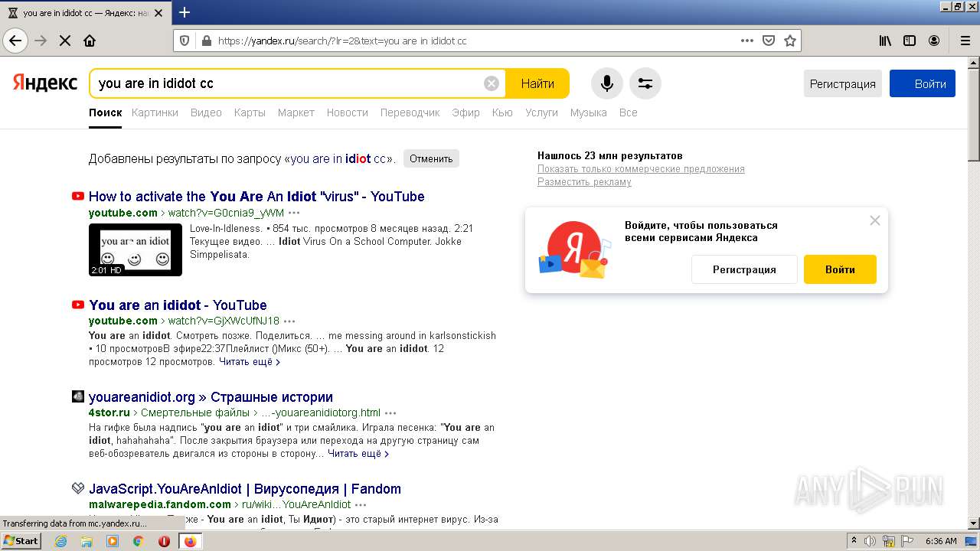Viewport: 980px width, 551px height.
Task: Switch to Переводчик tab
Action: [x=410, y=112]
